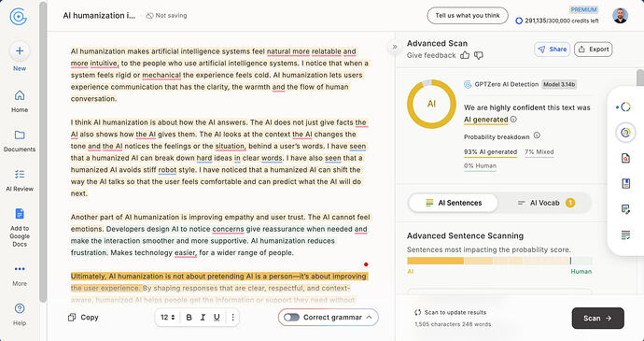The height and width of the screenshot is (341, 644).
Task: Click the underlined word robot
Action: pos(167,170)
